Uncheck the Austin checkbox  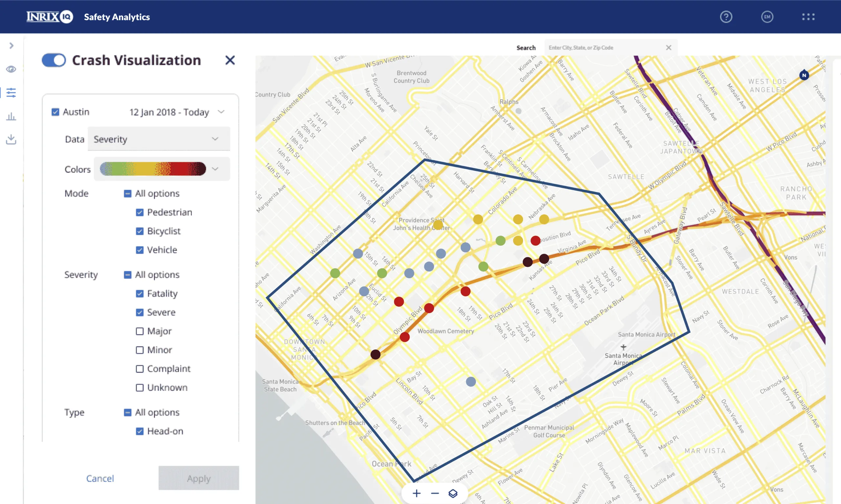55,112
